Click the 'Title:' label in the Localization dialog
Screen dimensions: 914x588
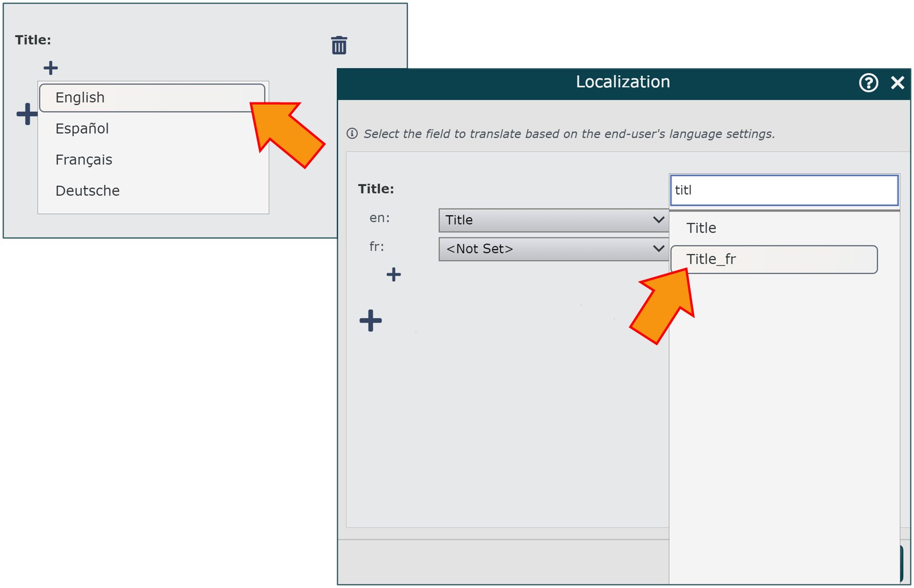[x=376, y=189]
